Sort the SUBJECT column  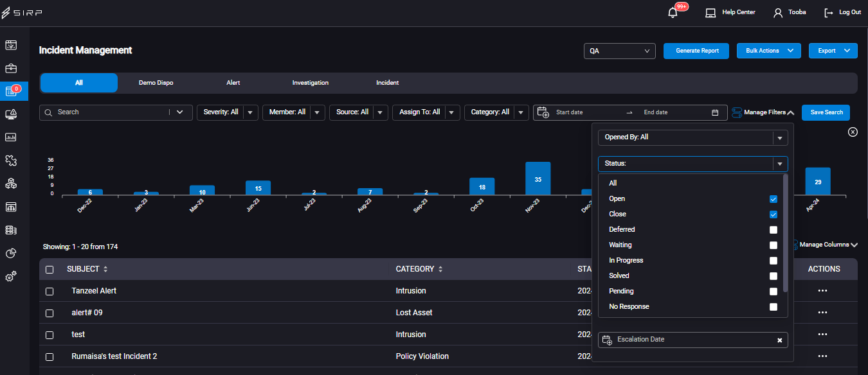click(x=105, y=269)
